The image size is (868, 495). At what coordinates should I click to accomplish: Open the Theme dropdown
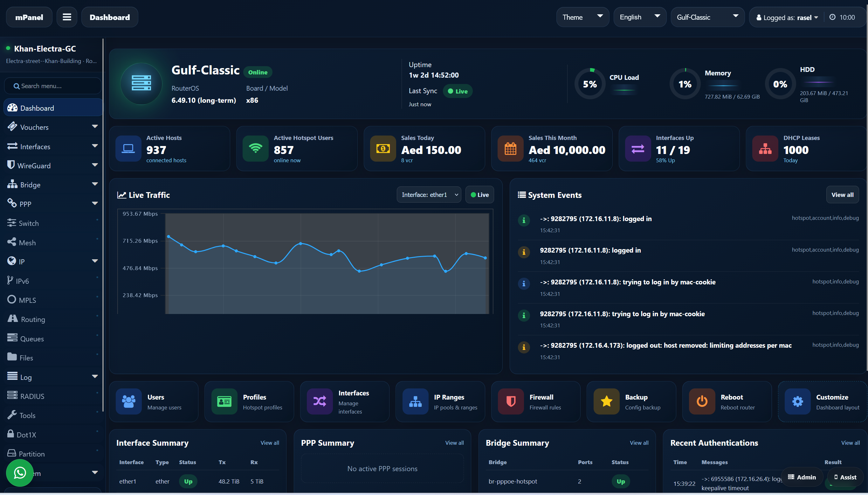582,17
